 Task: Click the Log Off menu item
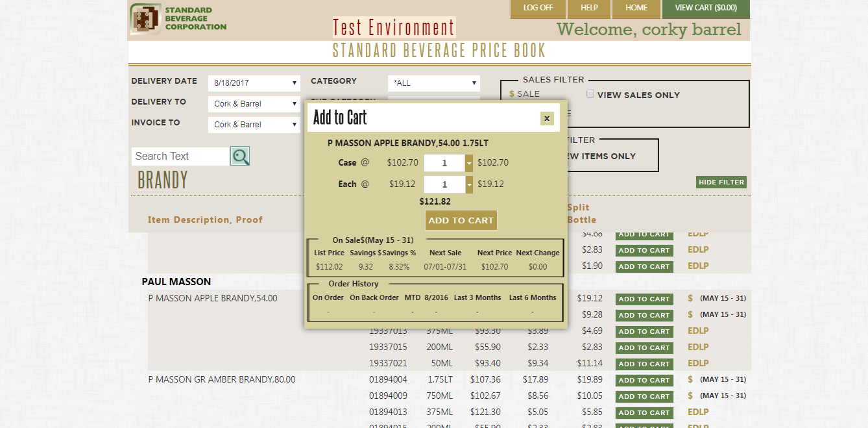point(538,8)
